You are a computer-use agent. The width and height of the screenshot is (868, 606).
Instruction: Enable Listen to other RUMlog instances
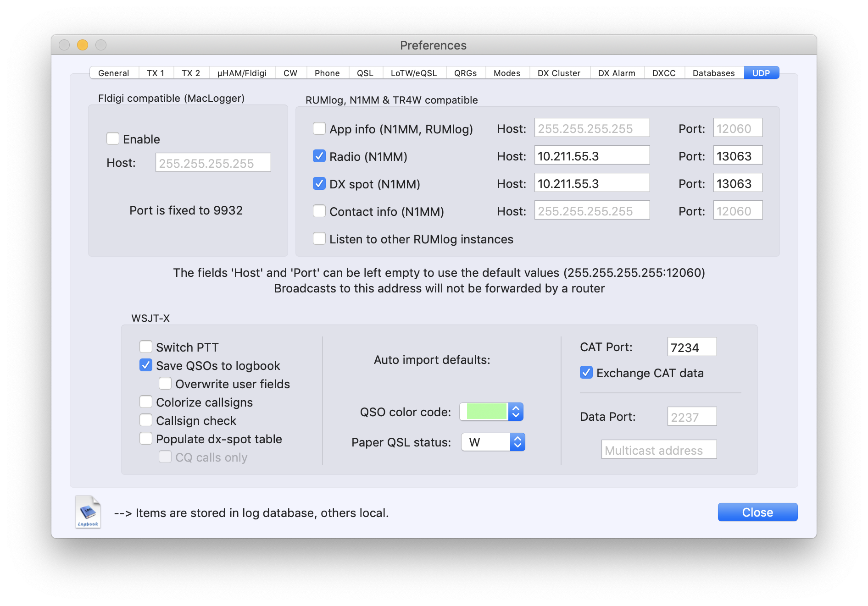[x=319, y=239]
